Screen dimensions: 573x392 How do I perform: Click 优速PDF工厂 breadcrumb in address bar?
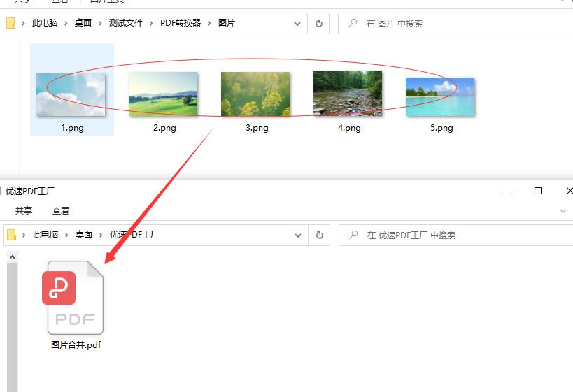(134, 235)
